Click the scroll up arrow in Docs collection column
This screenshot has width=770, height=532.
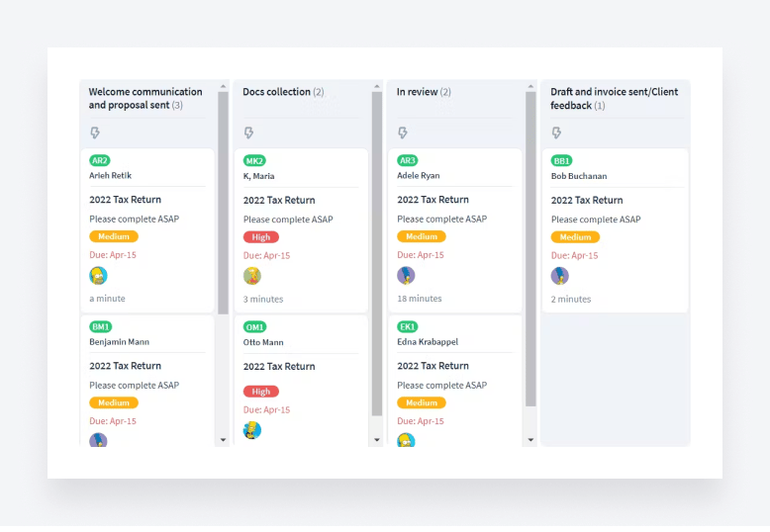point(377,86)
